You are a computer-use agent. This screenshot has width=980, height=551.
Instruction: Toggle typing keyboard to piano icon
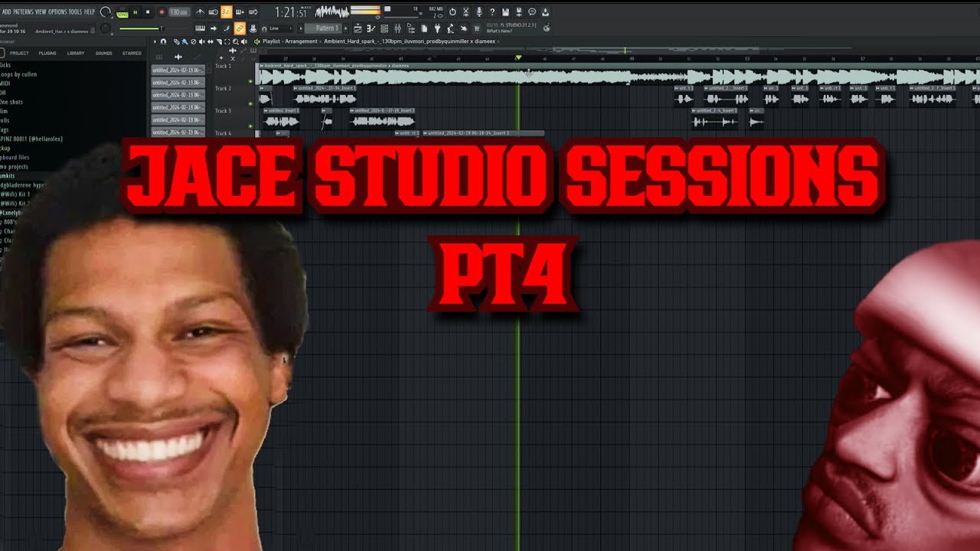point(200,28)
